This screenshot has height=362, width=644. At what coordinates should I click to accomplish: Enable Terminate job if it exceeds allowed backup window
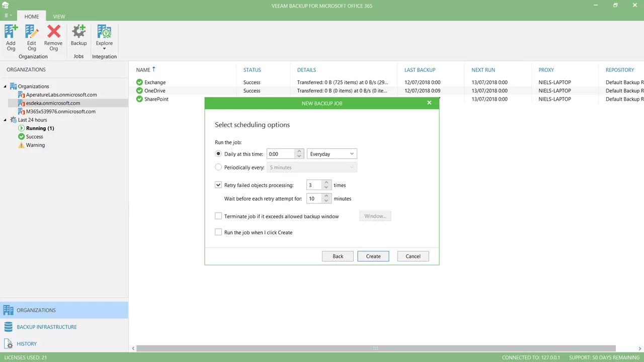click(x=218, y=216)
